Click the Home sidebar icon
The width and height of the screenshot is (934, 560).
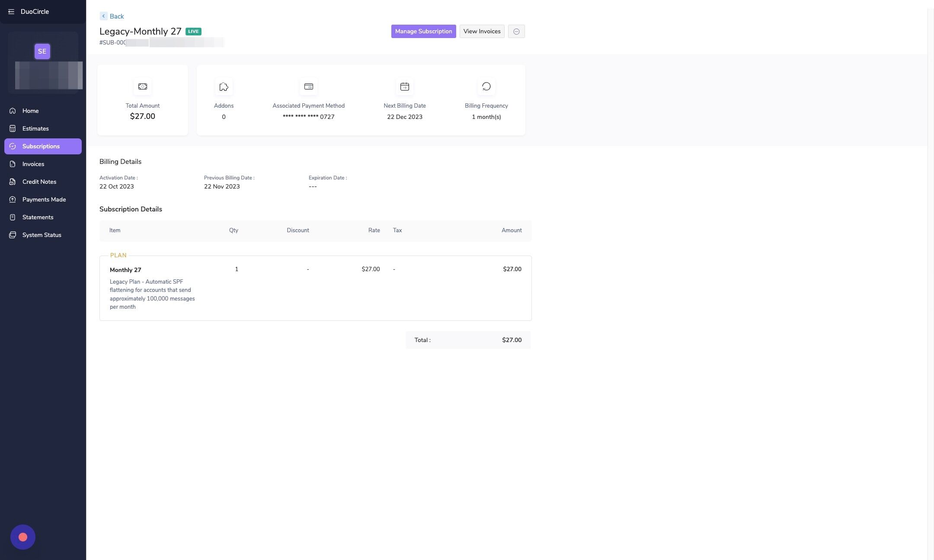(13, 111)
